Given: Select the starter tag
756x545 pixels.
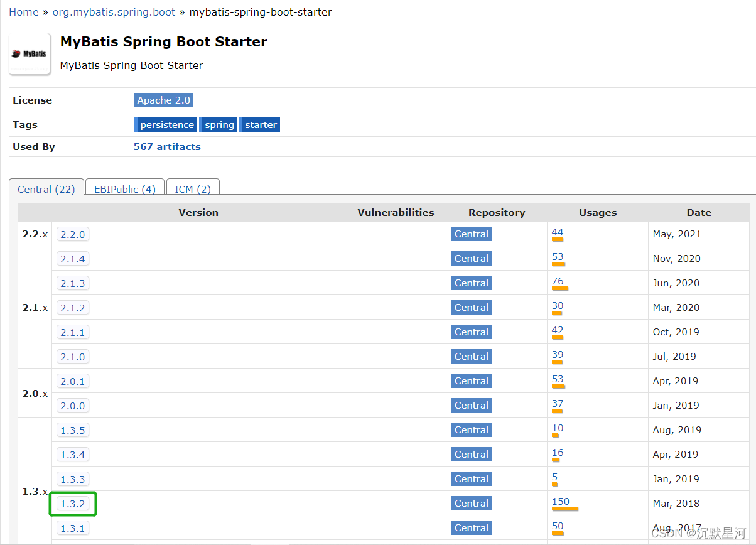Looking at the screenshot, I should coord(260,125).
